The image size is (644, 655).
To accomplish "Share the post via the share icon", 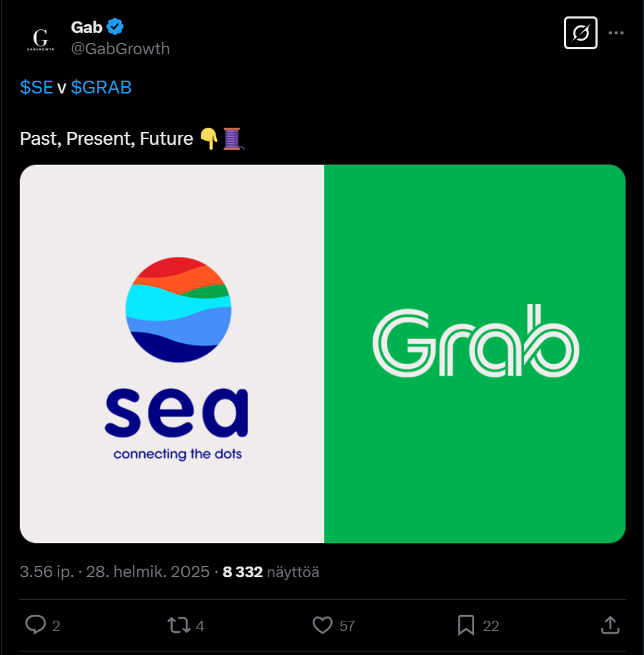I will pyautogui.click(x=610, y=626).
